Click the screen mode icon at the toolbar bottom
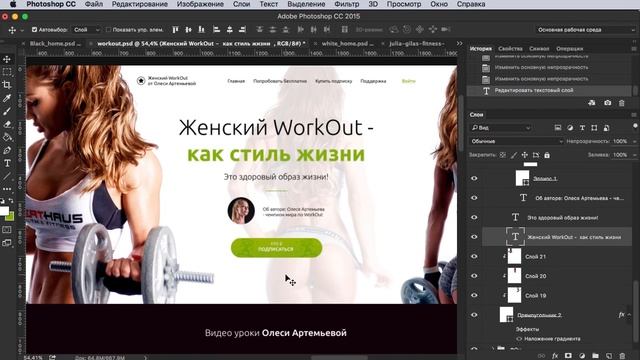 coord(7,243)
